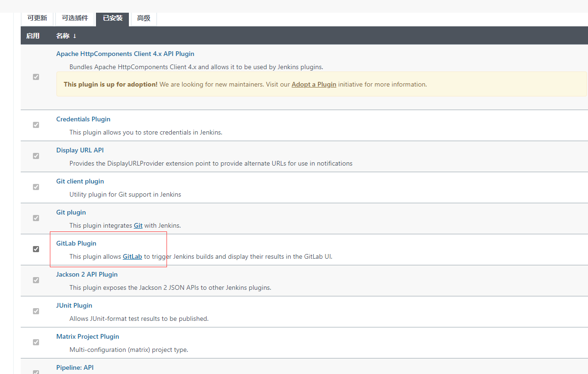Image resolution: width=588 pixels, height=374 pixels.
Task: Click 'Multi-configuration (matrix) project type.' text
Action: [x=129, y=350]
